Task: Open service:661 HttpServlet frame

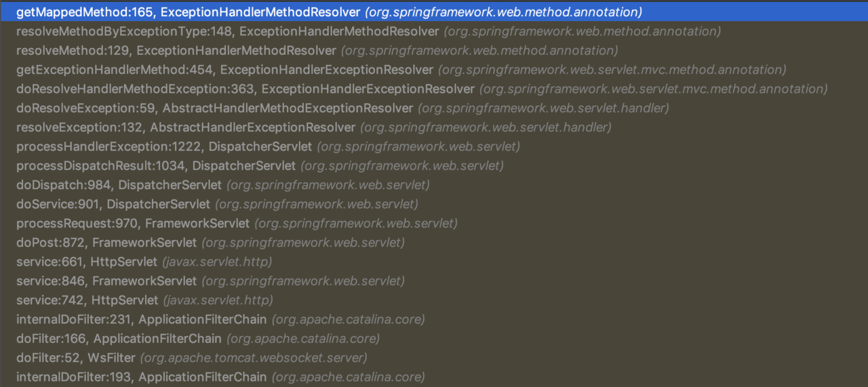Action: tap(434, 262)
